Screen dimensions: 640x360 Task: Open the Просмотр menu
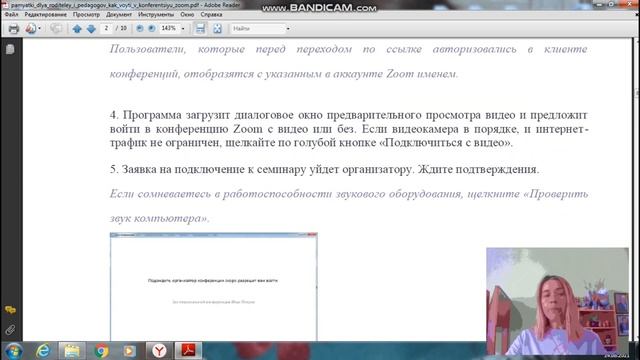pyautogui.click(x=86, y=14)
